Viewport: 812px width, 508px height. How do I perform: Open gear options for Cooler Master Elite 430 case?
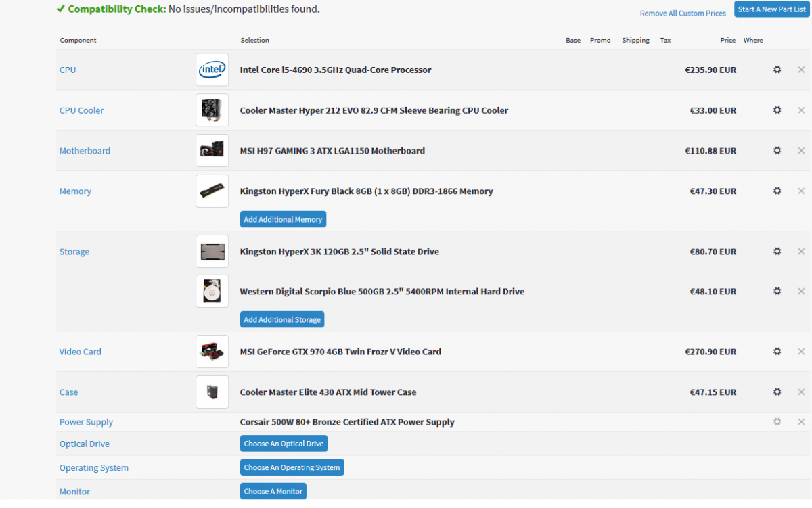[x=777, y=392]
